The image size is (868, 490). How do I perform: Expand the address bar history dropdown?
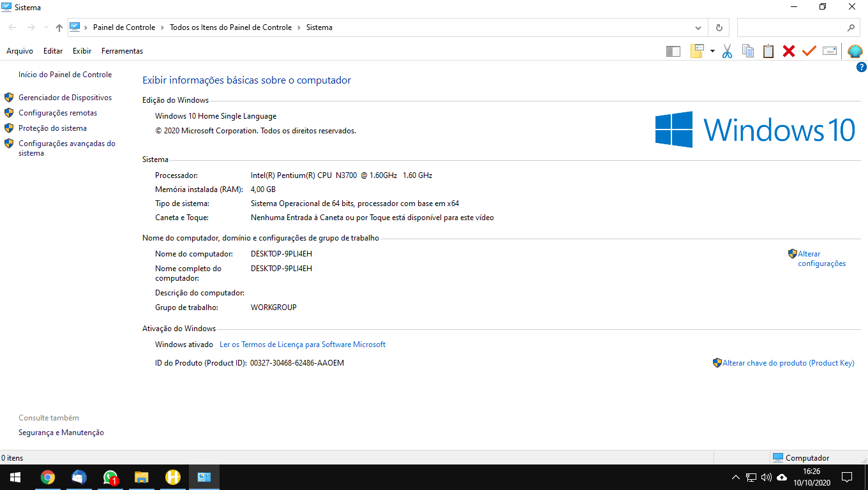pyautogui.click(x=698, y=27)
